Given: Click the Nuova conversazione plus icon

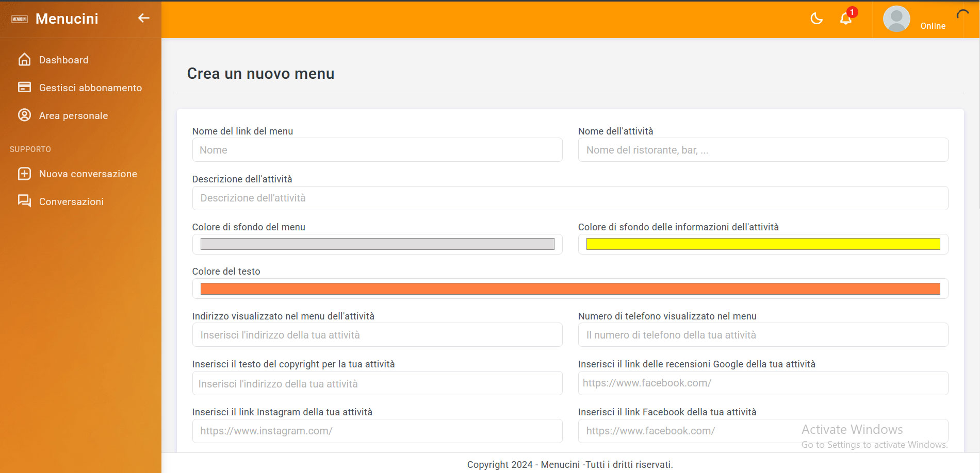Looking at the screenshot, I should click(x=24, y=174).
